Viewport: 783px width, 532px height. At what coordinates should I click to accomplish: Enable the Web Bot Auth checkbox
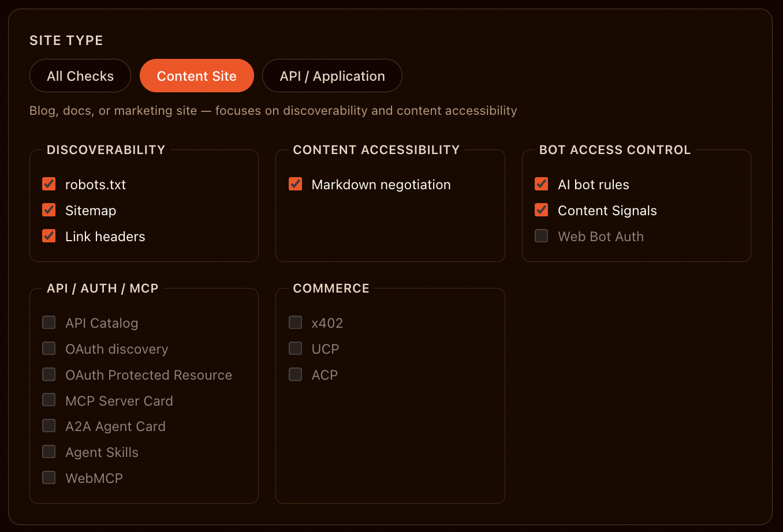542,236
